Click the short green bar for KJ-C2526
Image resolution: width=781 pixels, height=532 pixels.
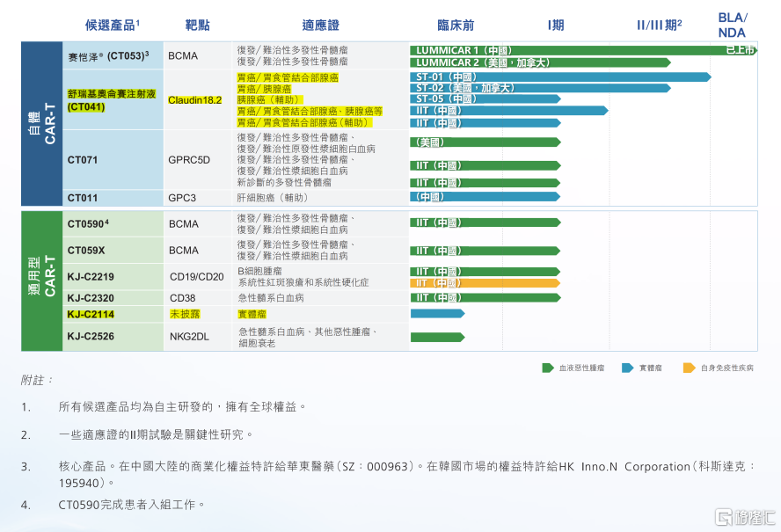click(x=437, y=338)
